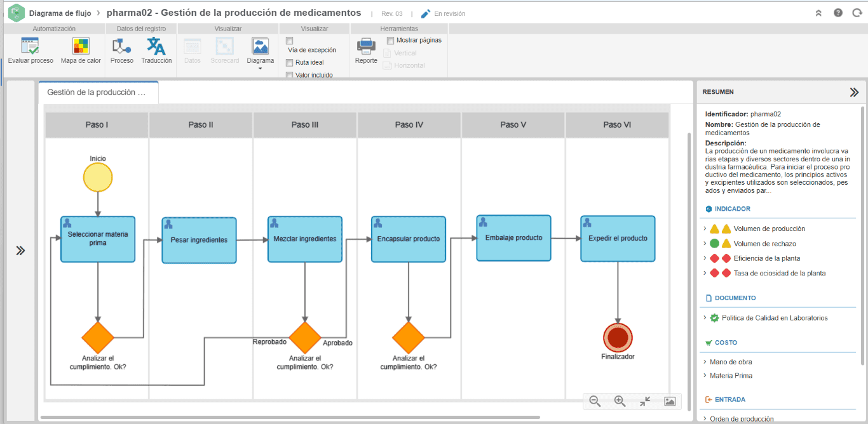
Task: Zoom in on the diagram
Action: coord(620,401)
